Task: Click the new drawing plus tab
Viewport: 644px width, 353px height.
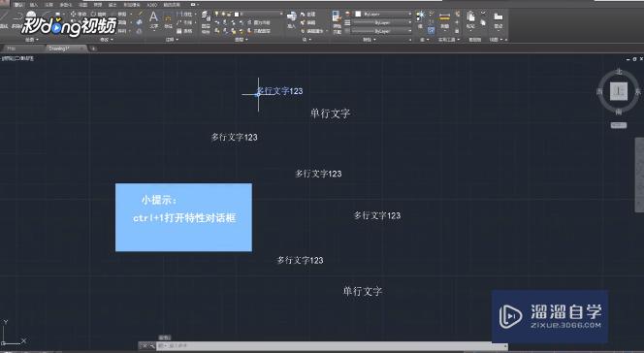Action: click(x=93, y=48)
